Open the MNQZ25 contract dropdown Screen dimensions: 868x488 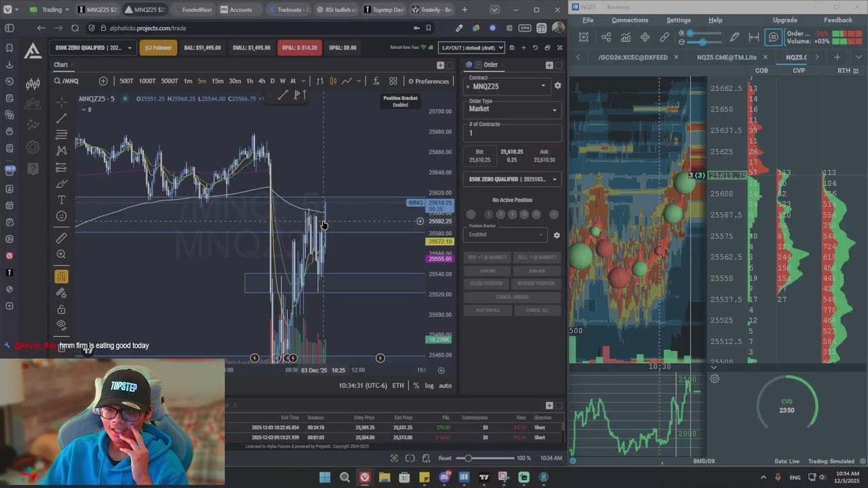(507, 86)
